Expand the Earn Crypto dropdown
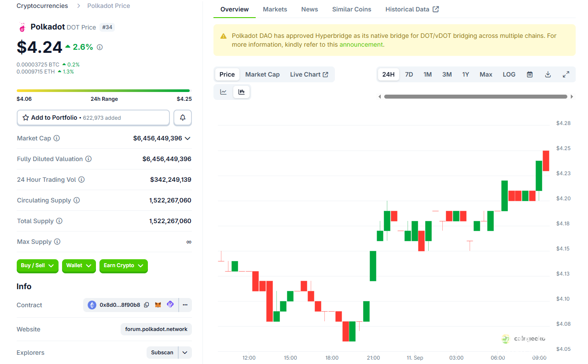This screenshot has width=588, height=364. [x=123, y=266]
